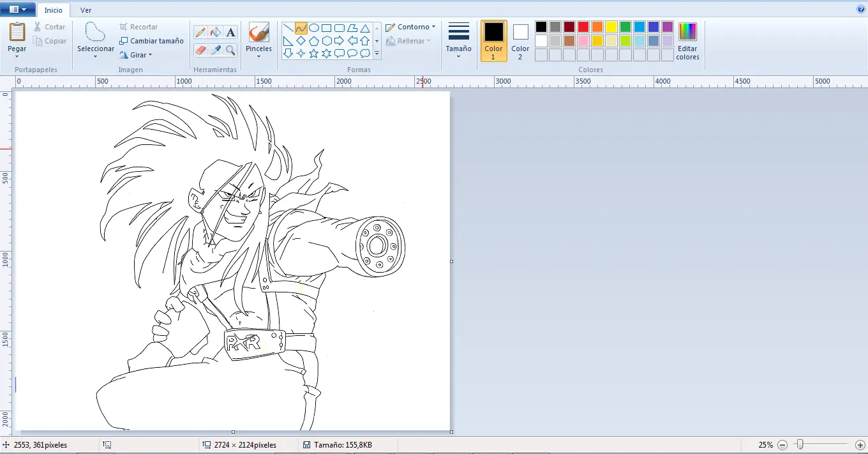
Task: Click the Recortar crop button
Action: 138,27
